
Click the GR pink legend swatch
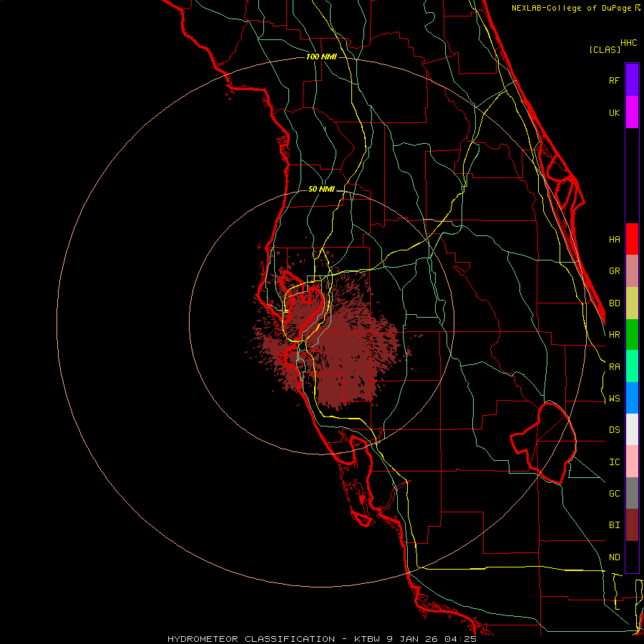632,271
